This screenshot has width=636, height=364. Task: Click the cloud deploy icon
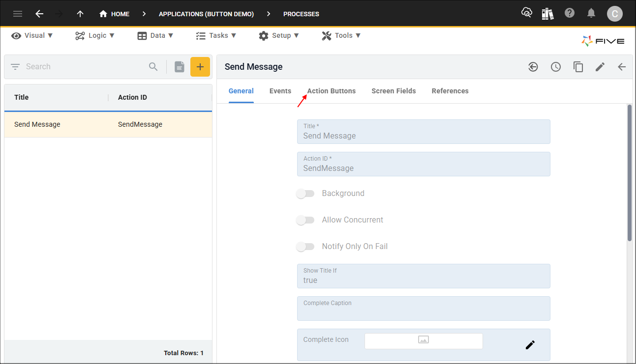(527, 13)
